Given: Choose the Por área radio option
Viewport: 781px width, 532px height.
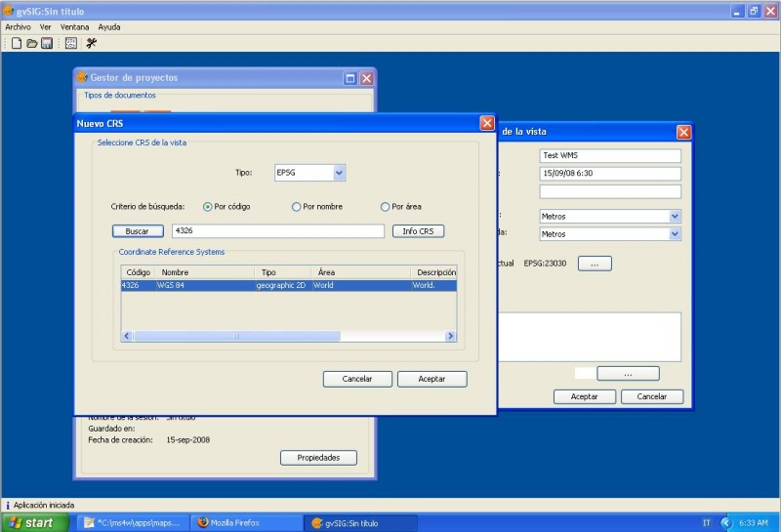Looking at the screenshot, I should point(386,207).
